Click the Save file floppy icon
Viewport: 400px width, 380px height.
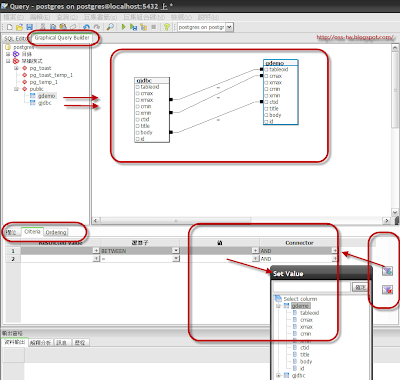pyautogui.click(x=29, y=27)
